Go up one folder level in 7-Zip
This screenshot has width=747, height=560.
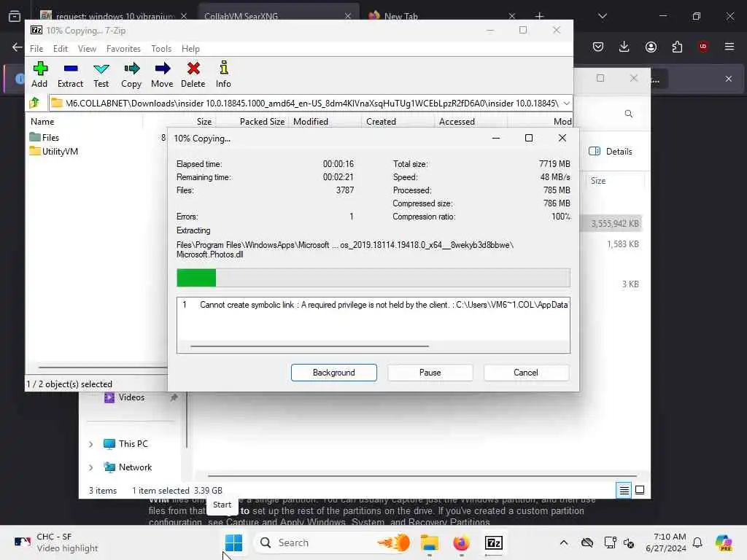click(x=34, y=103)
